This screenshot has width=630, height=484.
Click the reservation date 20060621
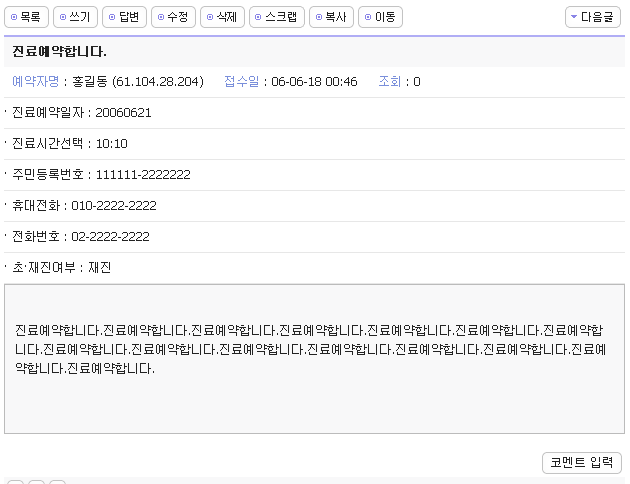pyautogui.click(x=123, y=112)
